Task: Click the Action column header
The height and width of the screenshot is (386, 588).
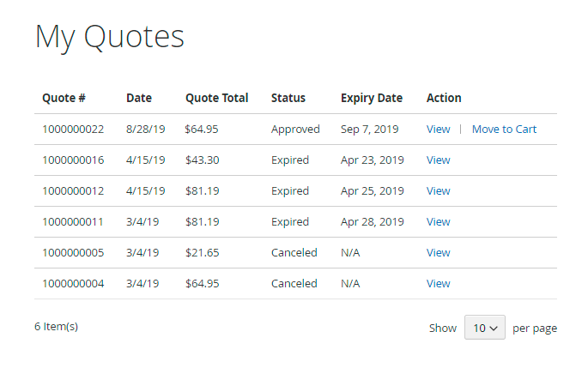Action: (x=444, y=98)
